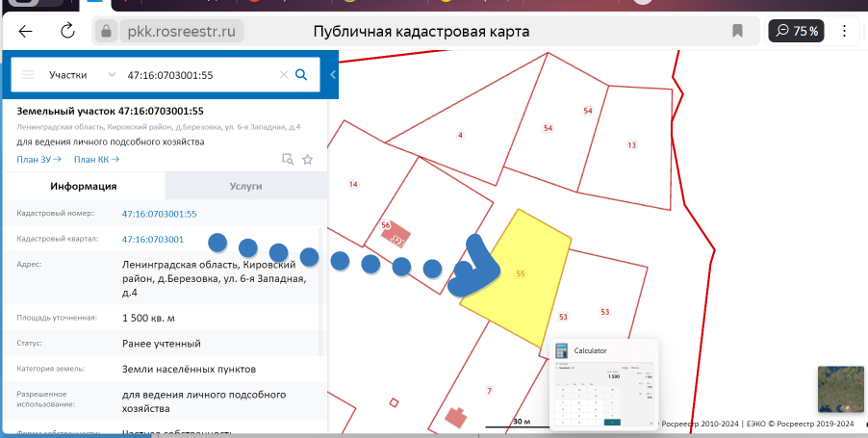Open the План ЗУ link

pyautogui.click(x=38, y=160)
